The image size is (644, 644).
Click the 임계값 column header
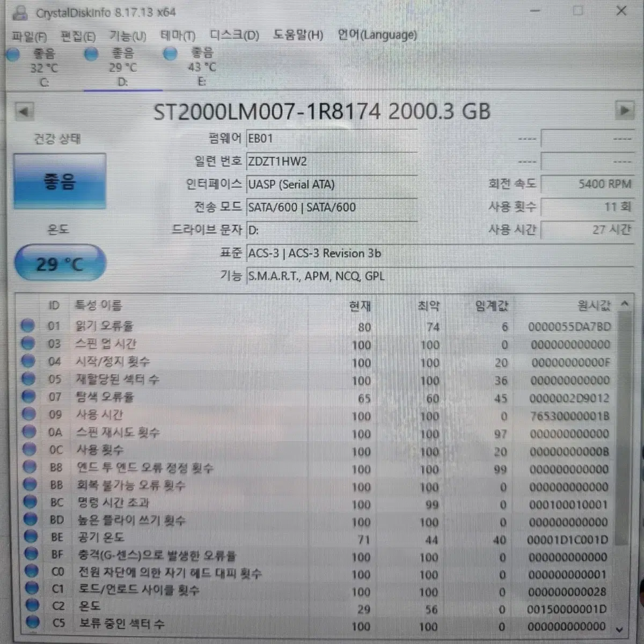point(492,306)
